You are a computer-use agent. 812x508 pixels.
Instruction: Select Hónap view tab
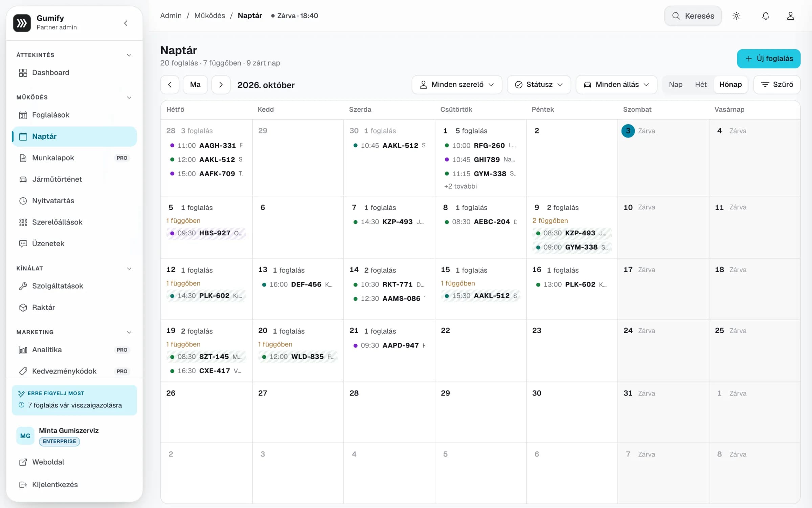[730, 85]
